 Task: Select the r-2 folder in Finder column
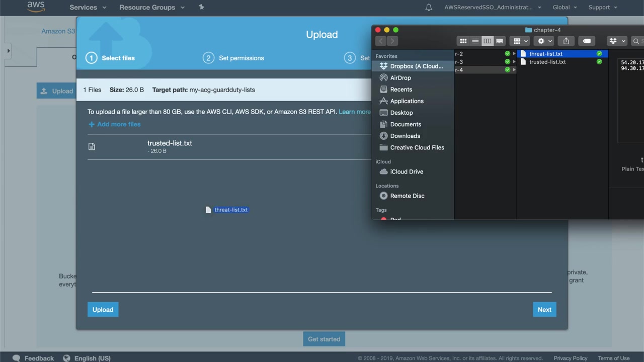coord(485,54)
